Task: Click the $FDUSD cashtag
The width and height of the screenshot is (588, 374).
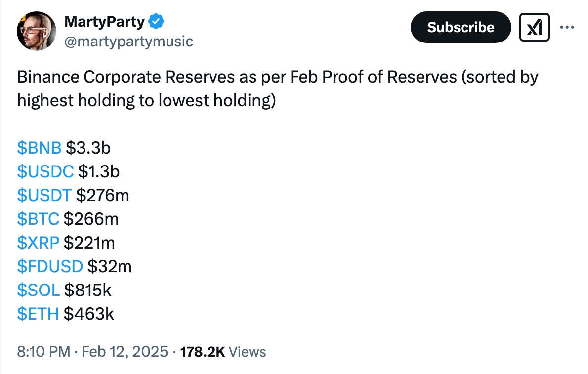Action: coord(50,266)
